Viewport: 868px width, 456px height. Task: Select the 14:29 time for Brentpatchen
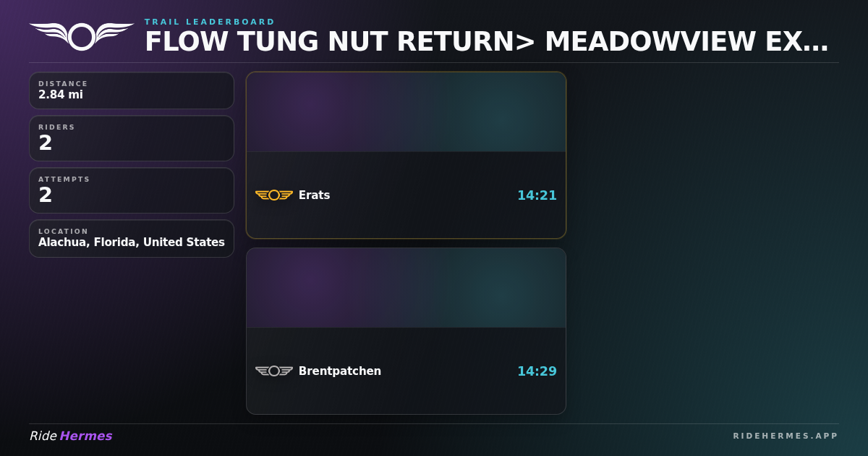pyautogui.click(x=537, y=371)
